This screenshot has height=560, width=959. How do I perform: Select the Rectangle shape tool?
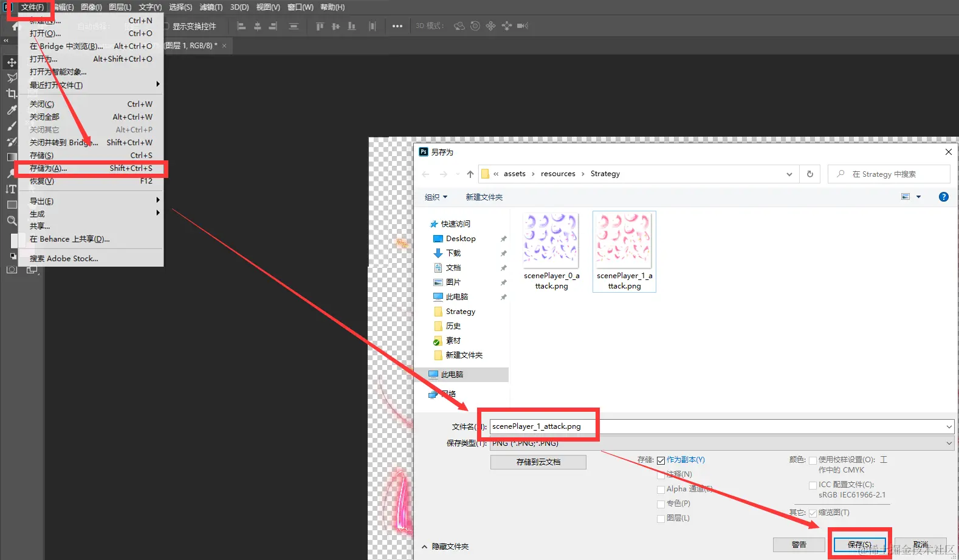(12, 205)
